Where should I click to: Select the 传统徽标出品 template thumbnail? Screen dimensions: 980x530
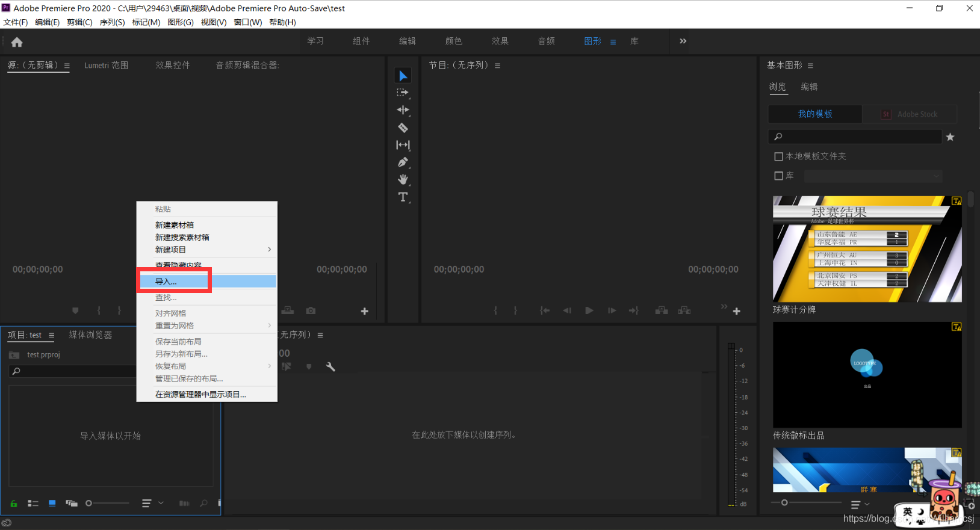(x=867, y=375)
